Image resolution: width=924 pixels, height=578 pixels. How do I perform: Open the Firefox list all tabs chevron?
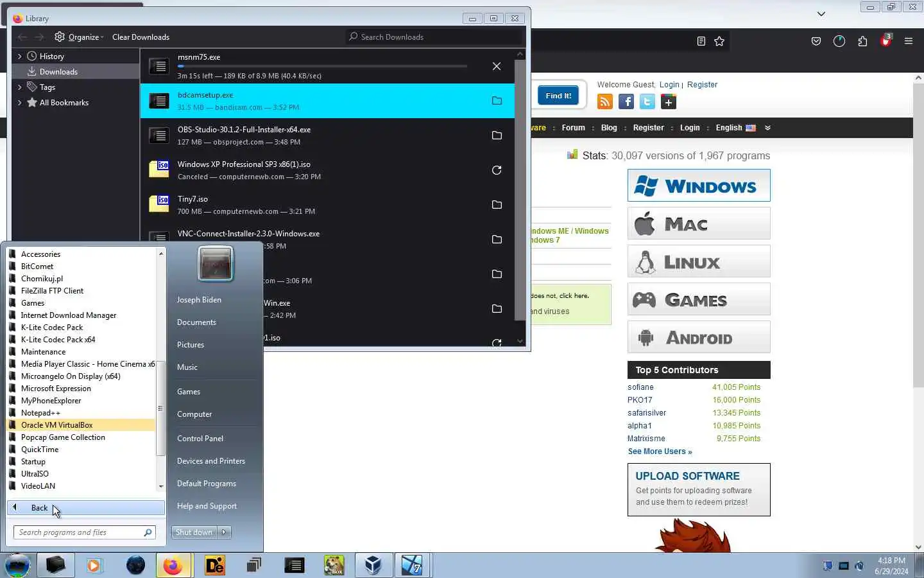click(821, 13)
